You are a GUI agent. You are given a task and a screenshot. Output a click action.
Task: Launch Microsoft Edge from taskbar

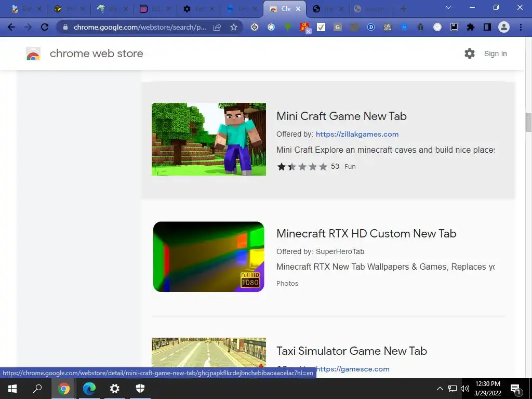click(89, 389)
